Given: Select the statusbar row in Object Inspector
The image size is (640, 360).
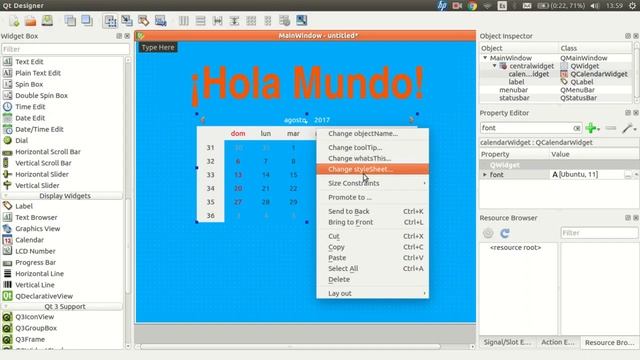Looking at the screenshot, I should pyautogui.click(x=556, y=98).
